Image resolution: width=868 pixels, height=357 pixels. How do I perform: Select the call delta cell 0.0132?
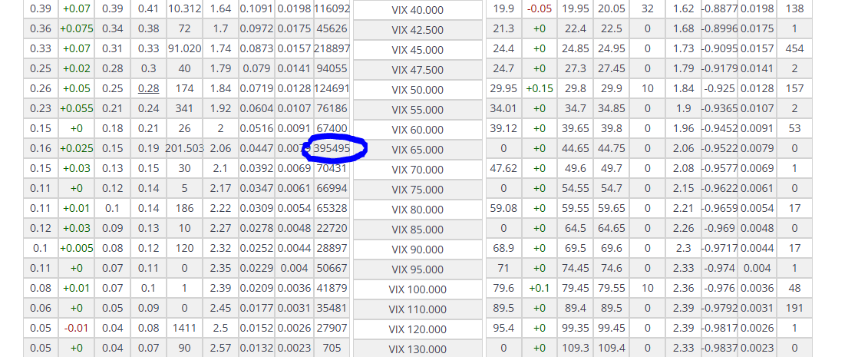(x=256, y=348)
